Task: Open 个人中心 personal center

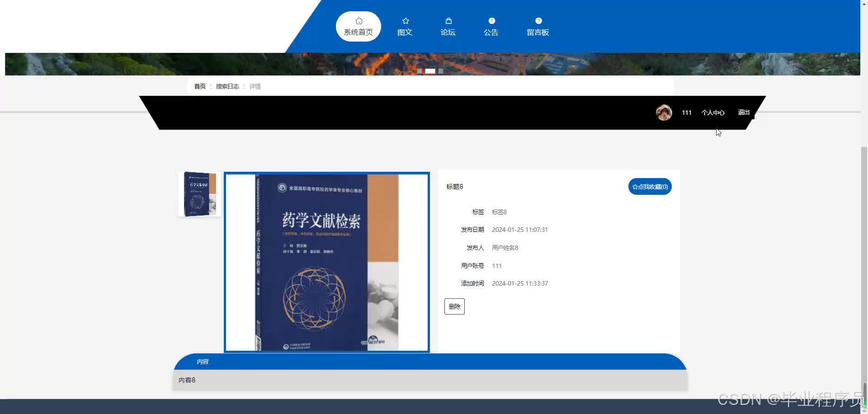Action: pos(713,113)
